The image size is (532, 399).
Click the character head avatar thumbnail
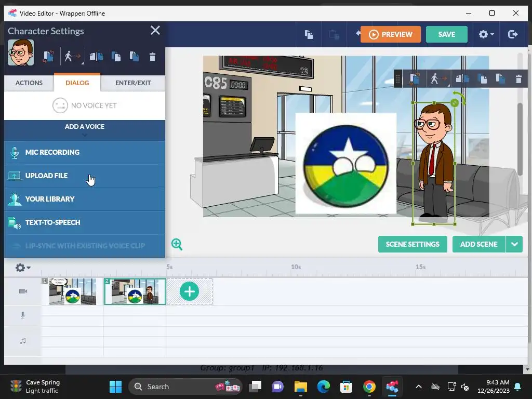pos(21,52)
